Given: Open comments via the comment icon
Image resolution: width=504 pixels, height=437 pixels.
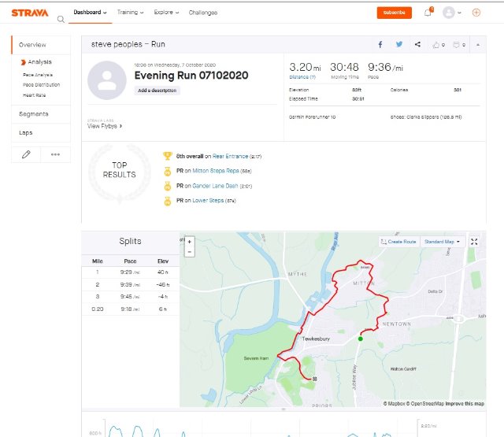Looking at the screenshot, I should [x=456, y=45].
